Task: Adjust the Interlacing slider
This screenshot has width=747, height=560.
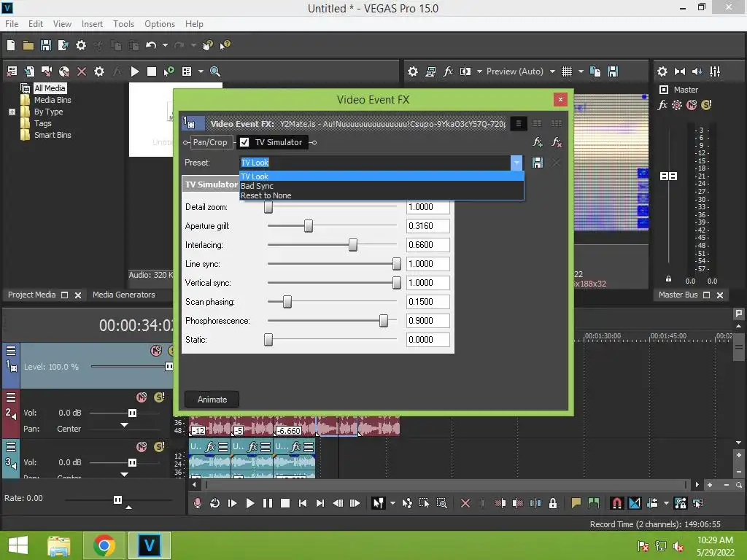Action: (x=352, y=245)
